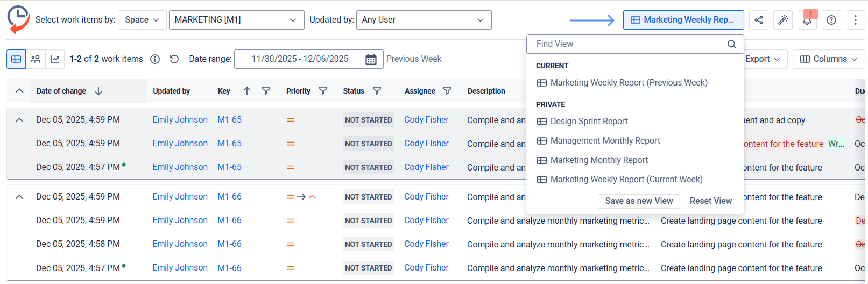The width and height of the screenshot is (868, 284).
Task: Select Management Monthly Report view
Action: (x=605, y=141)
